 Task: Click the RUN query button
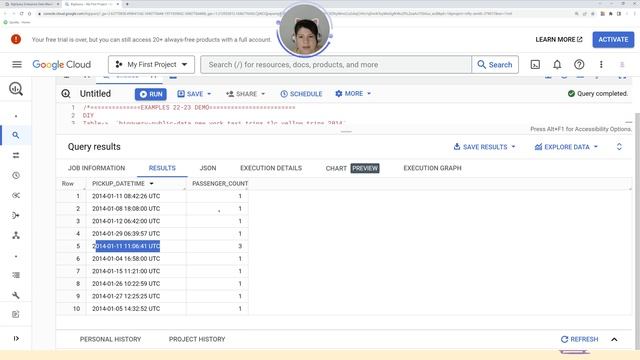coord(151,94)
